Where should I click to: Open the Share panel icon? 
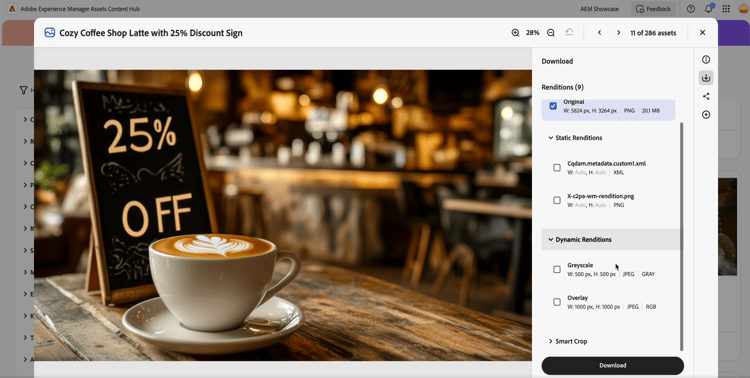click(x=706, y=96)
